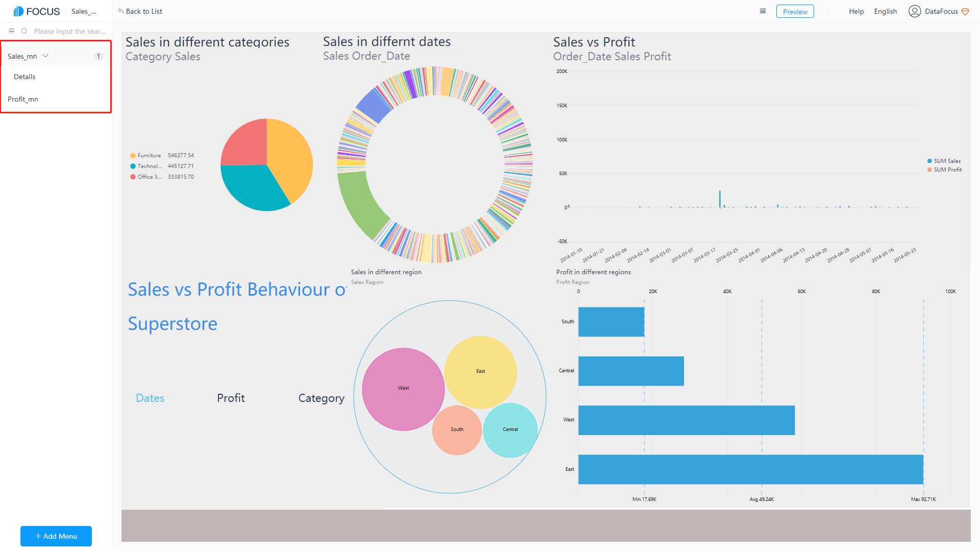Viewport: 980px width, 551px height.
Task: Click the Sales vs Profit chart title
Action: (x=594, y=42)
